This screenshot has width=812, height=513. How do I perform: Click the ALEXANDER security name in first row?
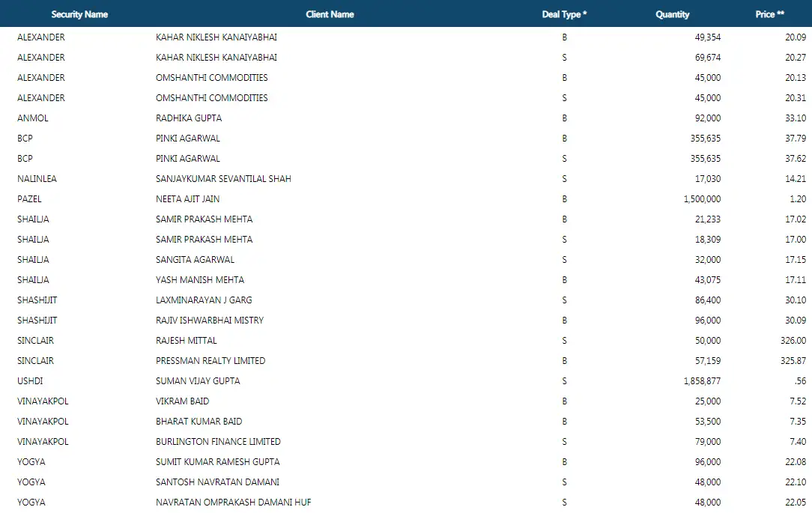point(41,37)
